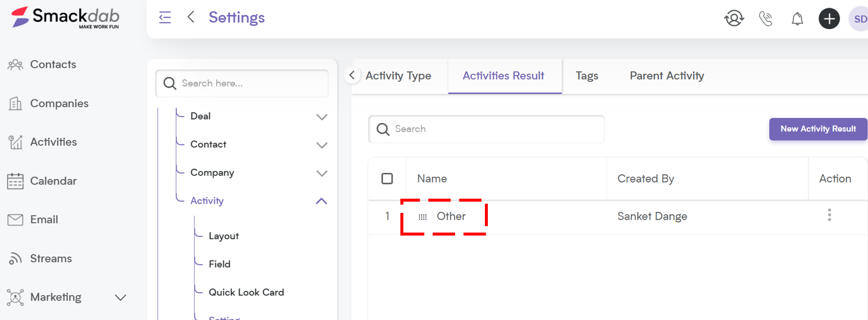The height and width of the screenshot is (320, 868).
Task: Open the notifications bell
Action: point(797,19)
